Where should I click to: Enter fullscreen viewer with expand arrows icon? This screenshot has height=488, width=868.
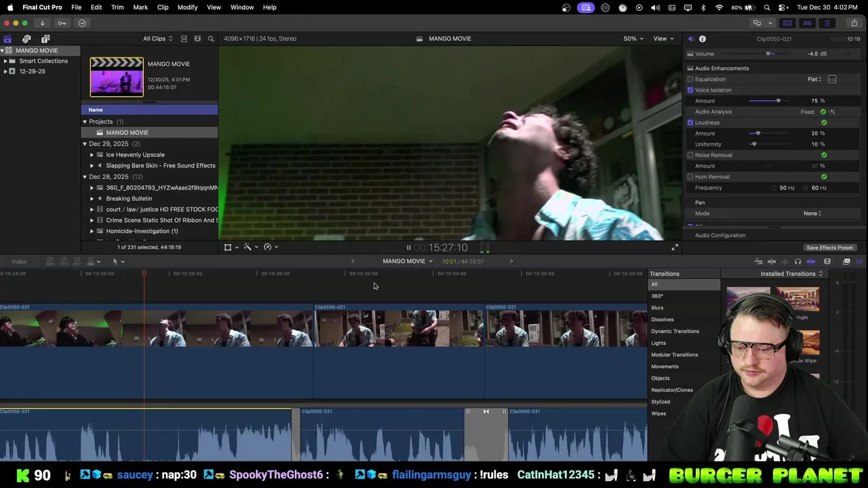(x=675, y=247)
